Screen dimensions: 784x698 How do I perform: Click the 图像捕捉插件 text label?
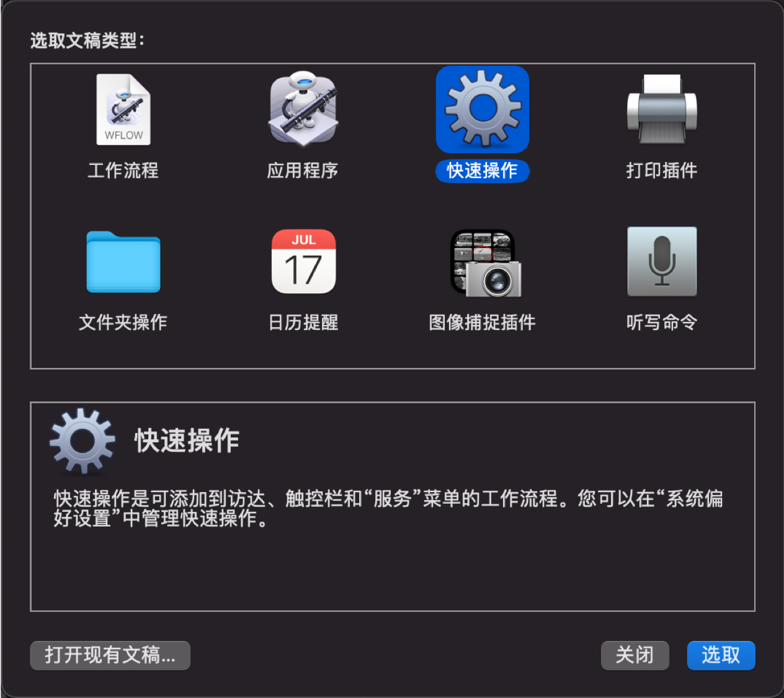(482, 322)
